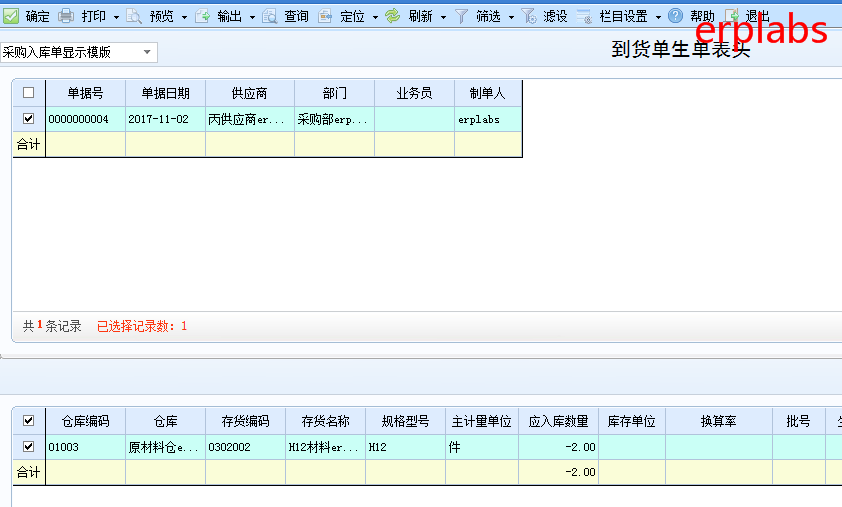
Task: Click the 制单人 column header
Action: coord(488,93)
